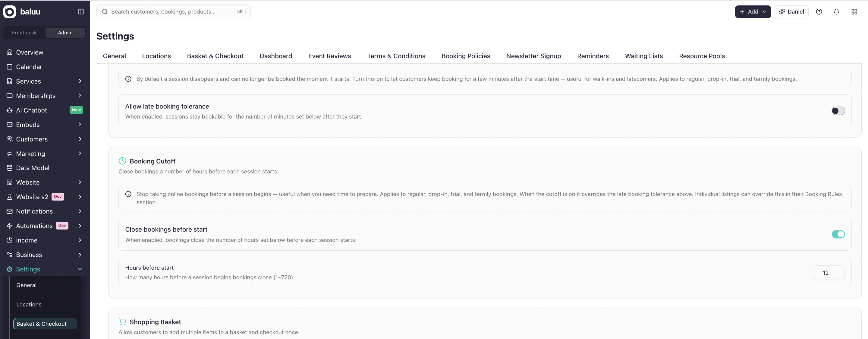
Task: Click the Calendar icon in sidebar
Action: [9, 67]
